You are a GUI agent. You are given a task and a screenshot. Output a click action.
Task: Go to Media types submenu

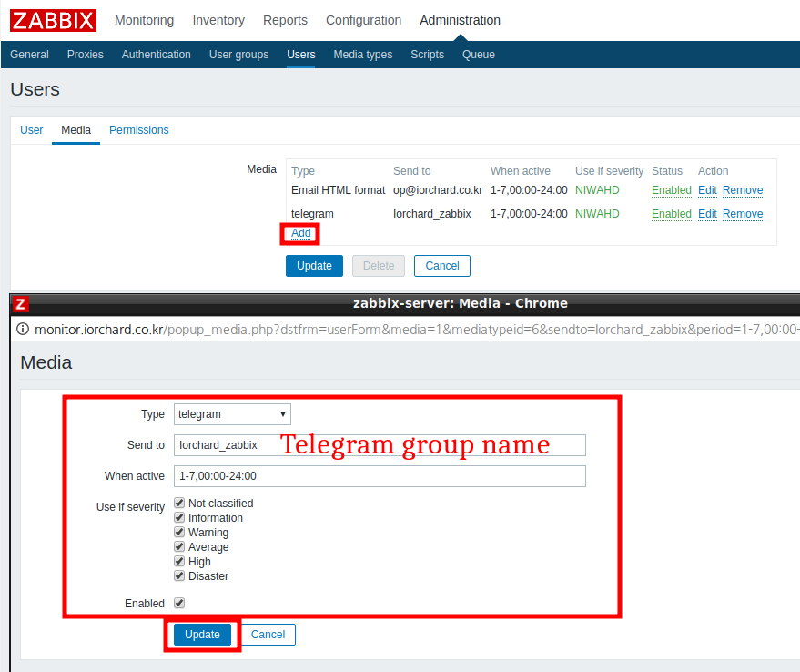coord(363,55)
